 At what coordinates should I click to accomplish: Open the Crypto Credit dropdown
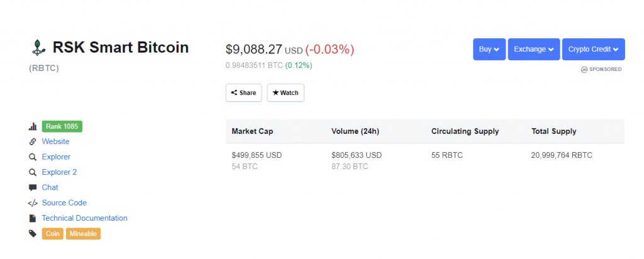click(x=593, y=49)
